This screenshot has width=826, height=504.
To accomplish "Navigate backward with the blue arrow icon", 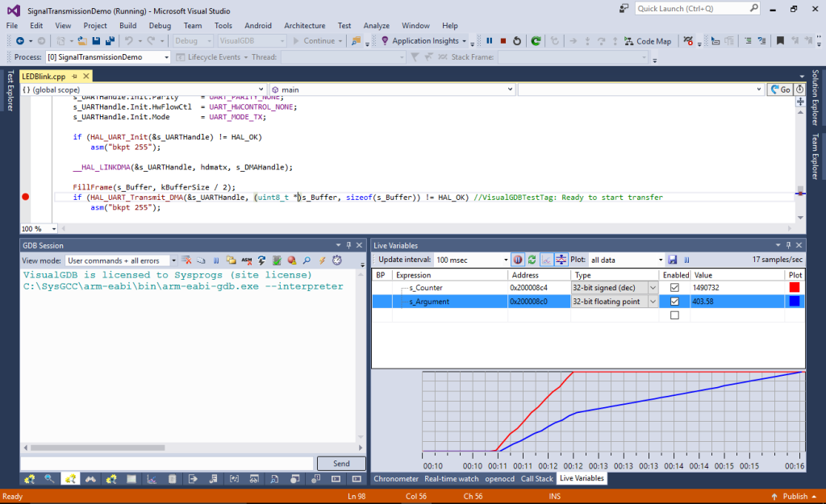I will coord(20,40).
